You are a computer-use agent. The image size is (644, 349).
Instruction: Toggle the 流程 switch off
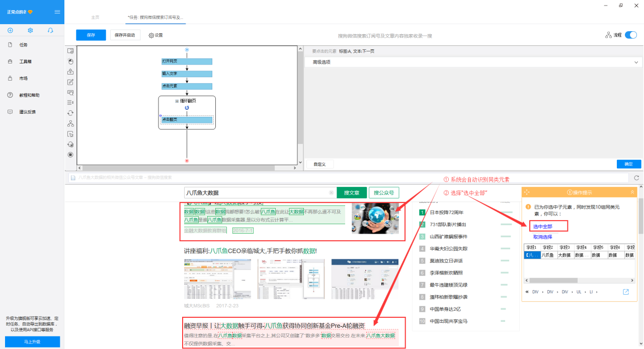(630, 35)
